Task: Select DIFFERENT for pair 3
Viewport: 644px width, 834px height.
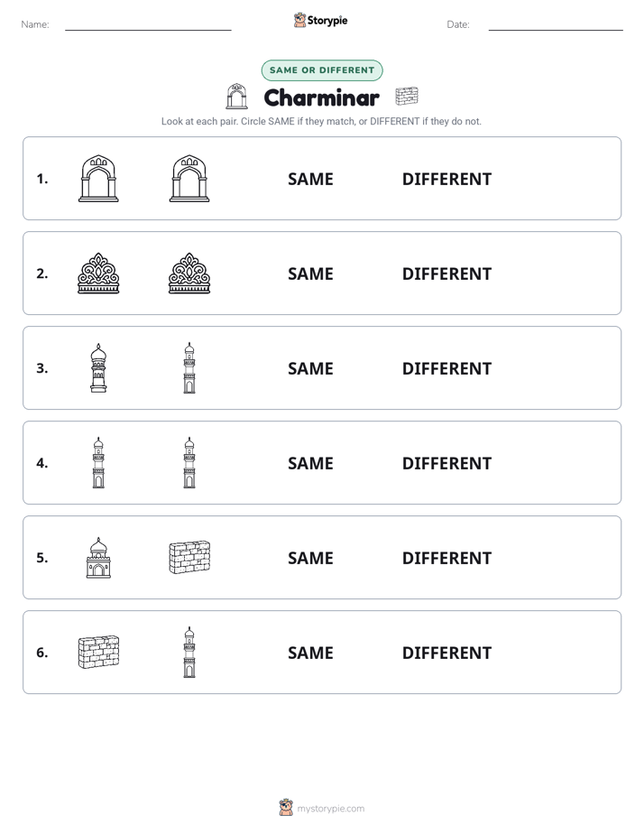Action: click(446, 368)
